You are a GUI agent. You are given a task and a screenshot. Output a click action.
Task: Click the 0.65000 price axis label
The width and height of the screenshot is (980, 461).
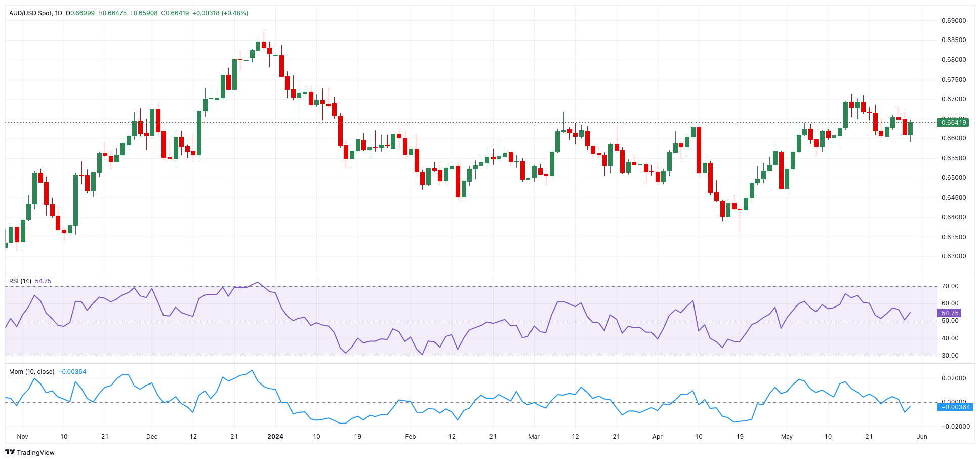click(954, 178)
